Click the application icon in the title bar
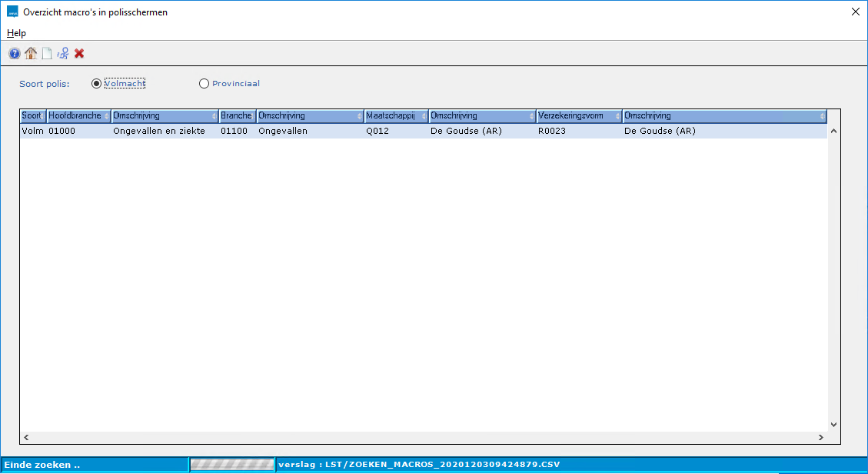Viewport: 868px width, 474px height. pyautogui.click(x=12, y=12)
